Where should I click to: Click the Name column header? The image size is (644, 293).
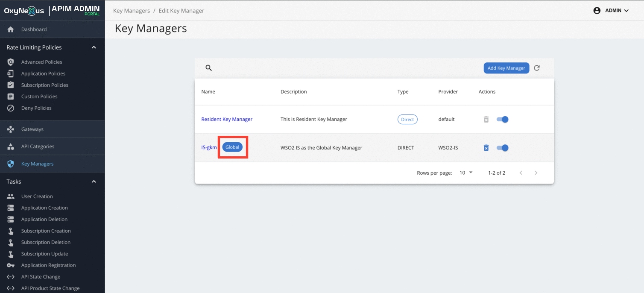pos(208,92)
